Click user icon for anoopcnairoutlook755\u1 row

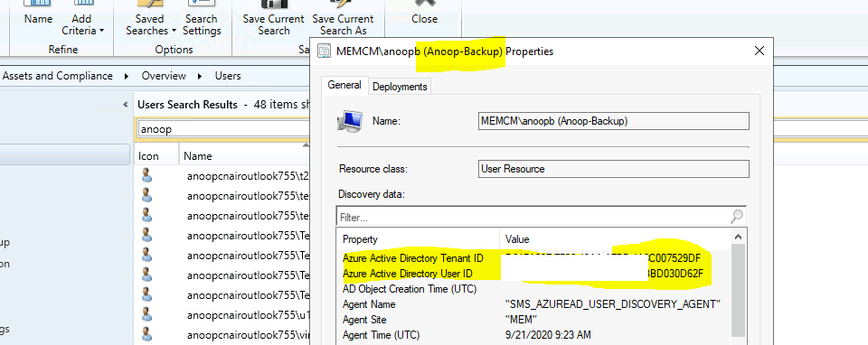coord(146,314)
